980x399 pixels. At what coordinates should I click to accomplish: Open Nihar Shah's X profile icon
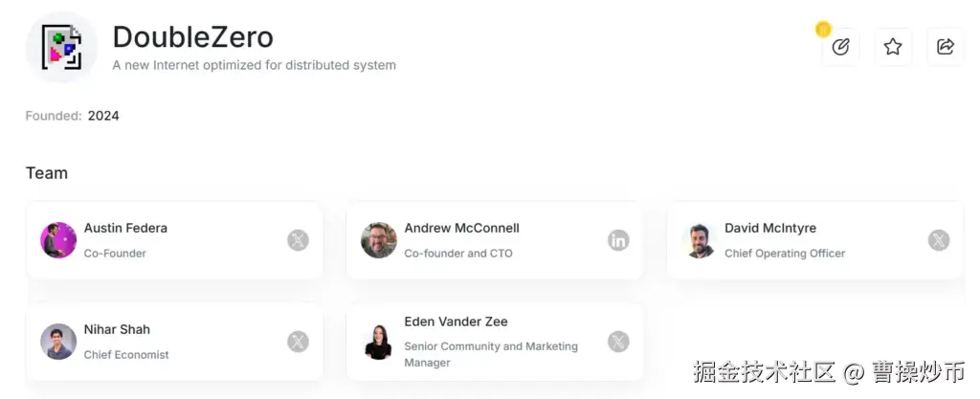(x=298, y=342)
